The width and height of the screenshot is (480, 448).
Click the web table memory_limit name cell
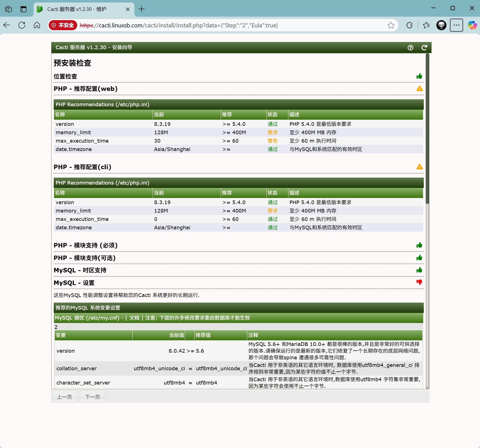pos(73,133)
